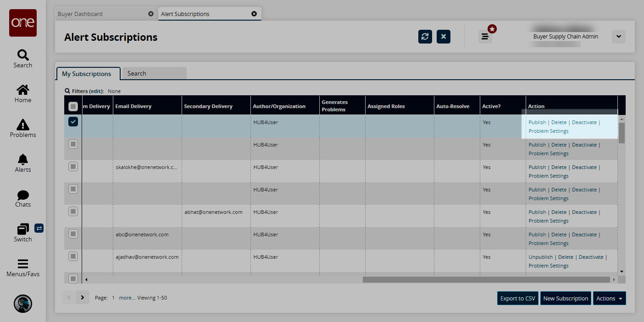644x322 pixels.
Task: Close the Buyer Dashboard tab
Action: [x=151, y=14]
